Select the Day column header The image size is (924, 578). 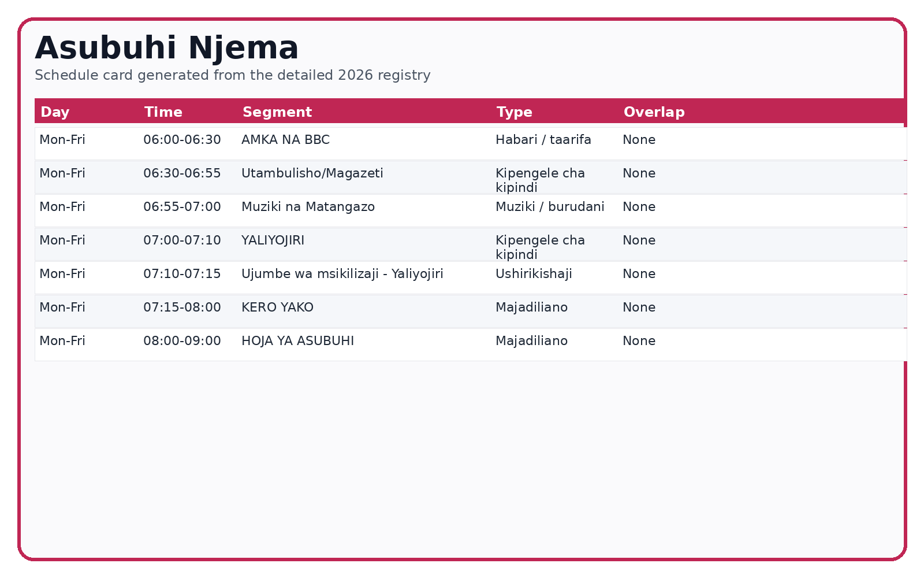[55, 112]
